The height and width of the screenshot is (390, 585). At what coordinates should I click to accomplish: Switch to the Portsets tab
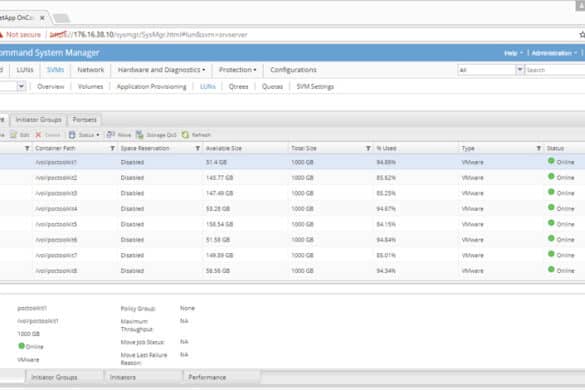tap(84, 120)
